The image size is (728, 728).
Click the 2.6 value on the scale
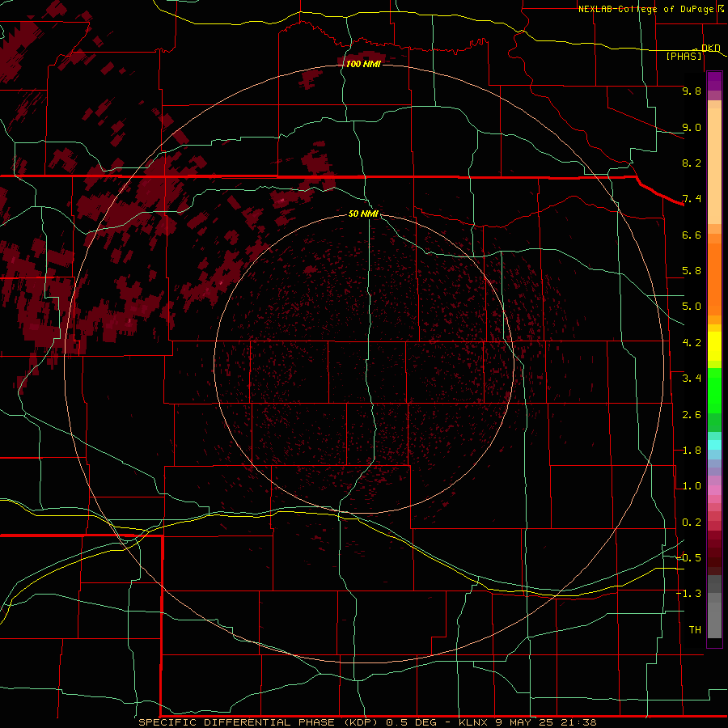(692, 415)
